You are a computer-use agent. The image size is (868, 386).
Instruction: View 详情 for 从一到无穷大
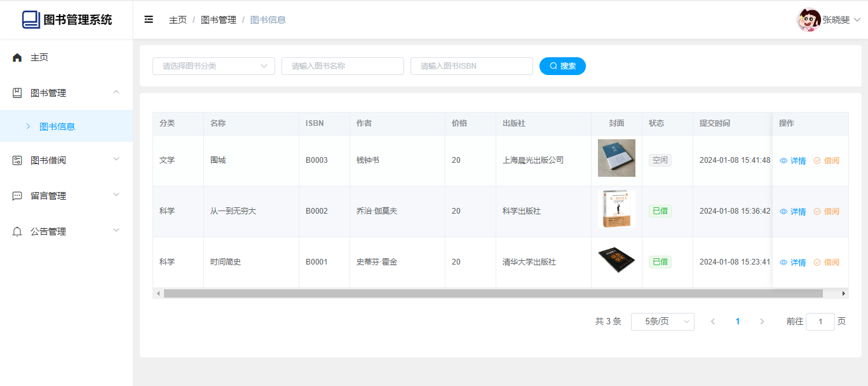tap(793, 212)
